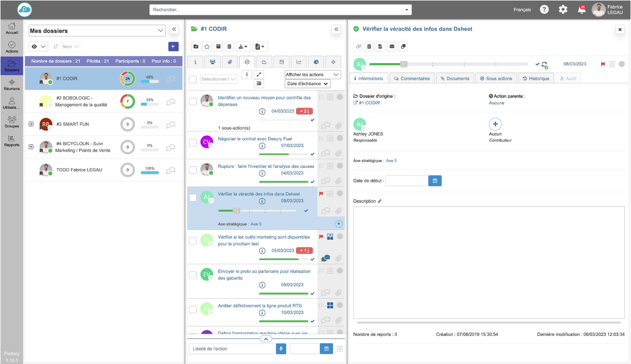Viewport: 631px width, 364px height.
Task: Open the Rapports section in the sidebar
Action: point(12,140)
